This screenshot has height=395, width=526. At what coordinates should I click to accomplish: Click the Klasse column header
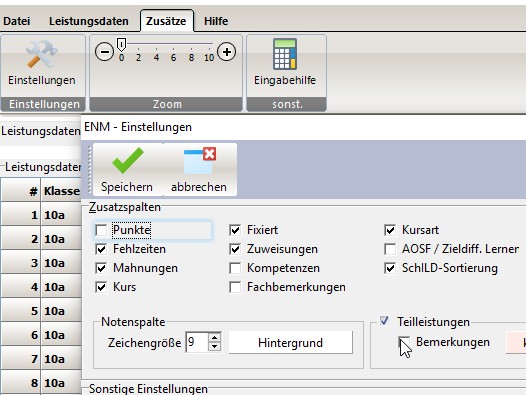tap(61, 191)
